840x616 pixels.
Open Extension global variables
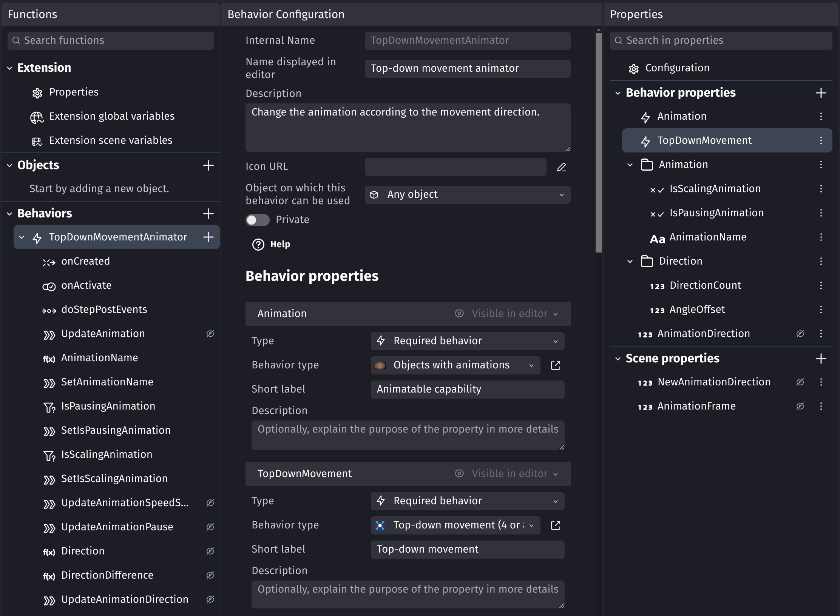[x=112, y=116]
